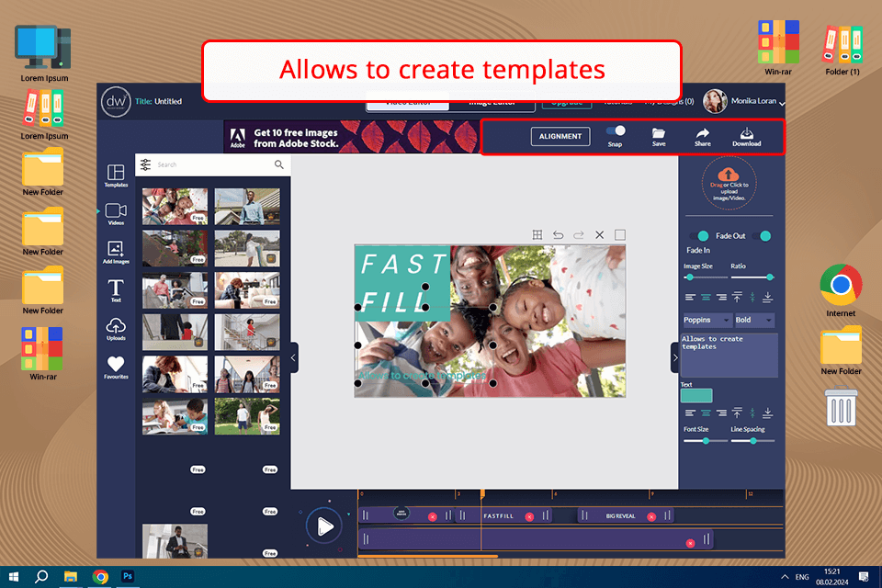
Task: Open taskbar search magnifier
Action: pos(41,577)
